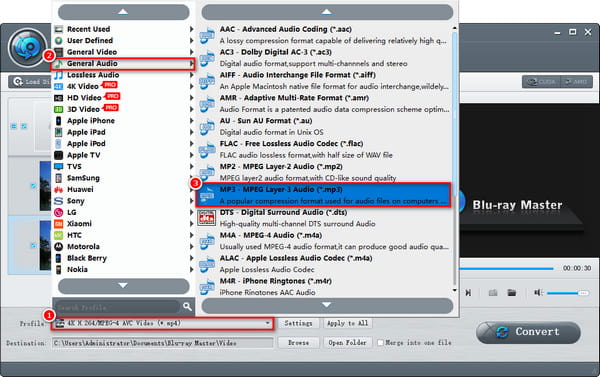Open the User Defined category
The image size is (600, 377).
click(123, 41)
